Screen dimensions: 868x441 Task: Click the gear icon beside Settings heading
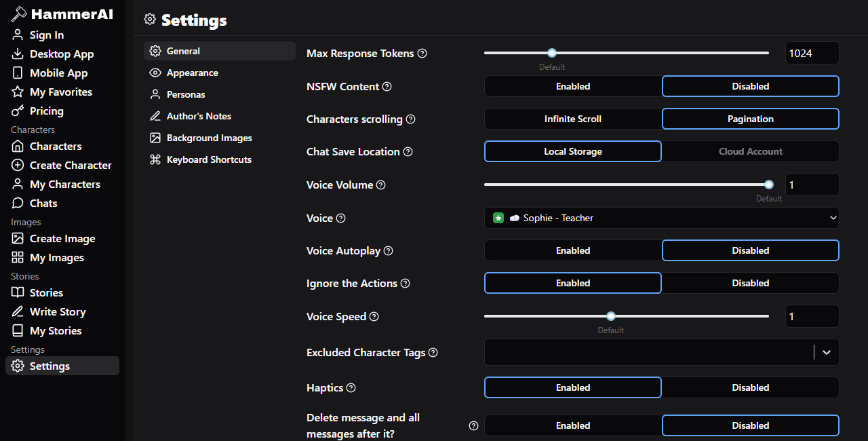tap(150, 20)
